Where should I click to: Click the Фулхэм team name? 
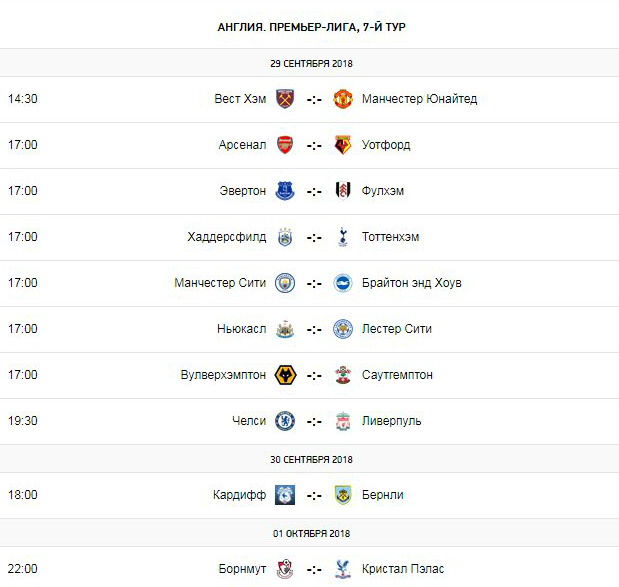pyautogui.click(x=383, y=191)
